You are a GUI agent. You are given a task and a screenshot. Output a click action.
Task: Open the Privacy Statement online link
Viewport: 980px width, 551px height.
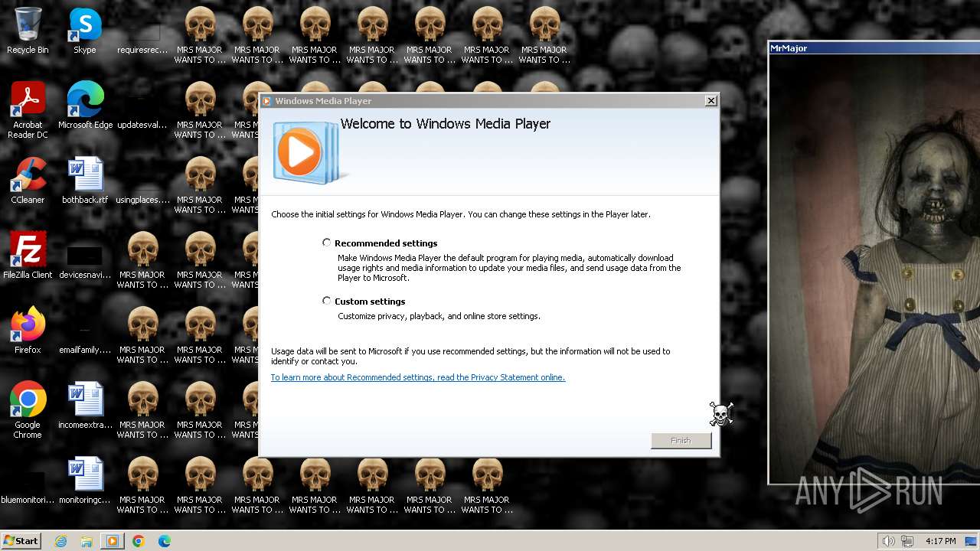(x=417, y=377)
